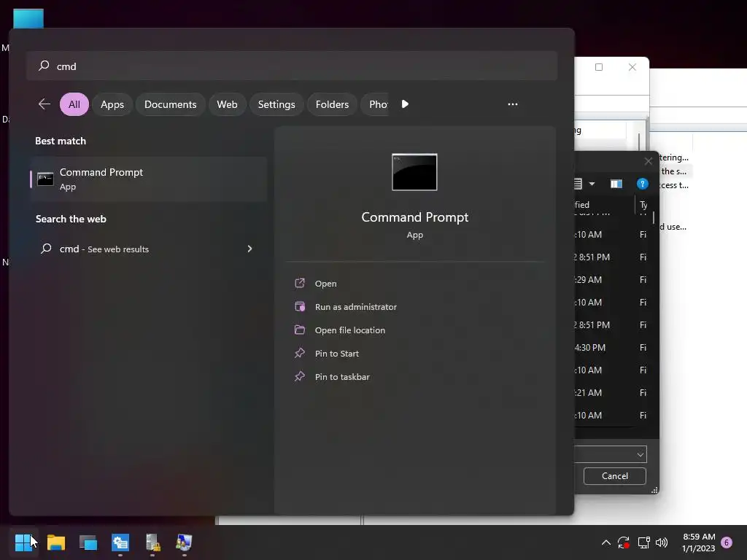747x560 pixels.
Task: Expand cmd web results chevron
Action: [249, 249]
